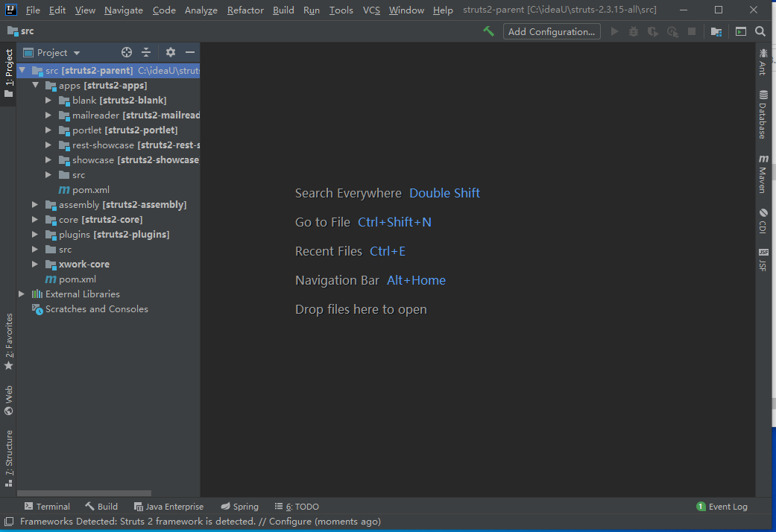Click the Run Anything window icon
776x532 pixels.
coord(741,32)
